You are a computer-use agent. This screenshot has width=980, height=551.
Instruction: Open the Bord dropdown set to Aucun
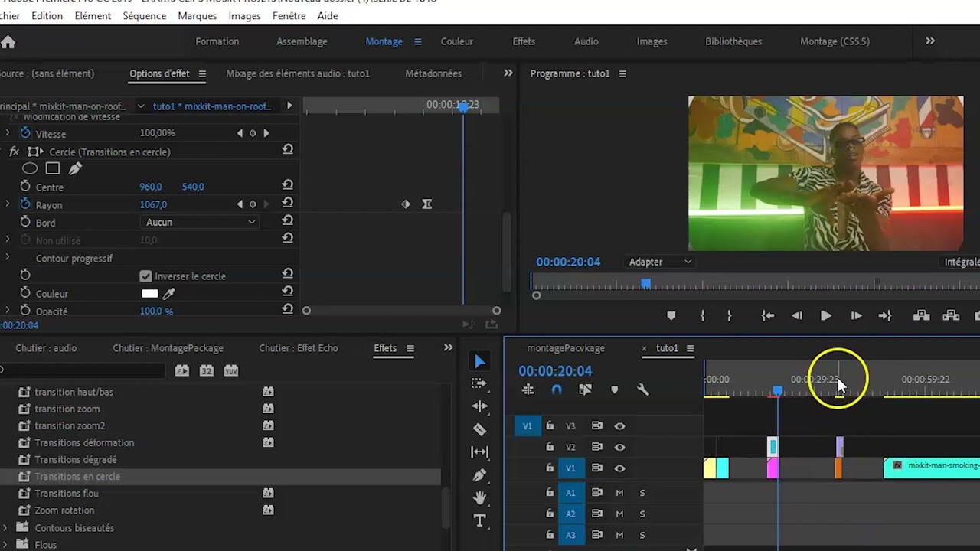[201, 222]
